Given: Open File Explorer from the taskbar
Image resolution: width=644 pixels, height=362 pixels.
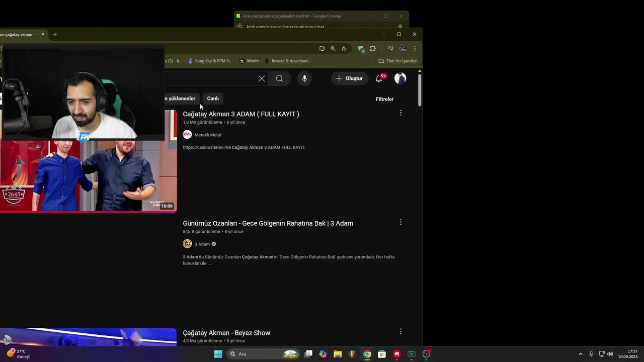Looking at the screenshot, I should pos(338,354).
